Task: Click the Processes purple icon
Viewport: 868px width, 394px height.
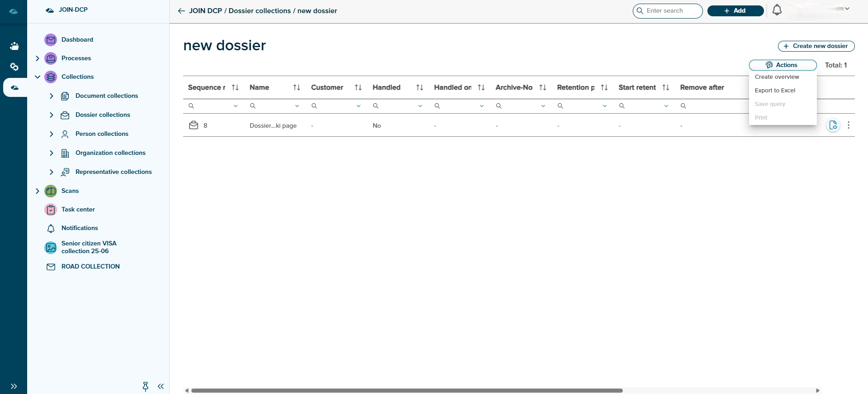Action: [51, 58]
